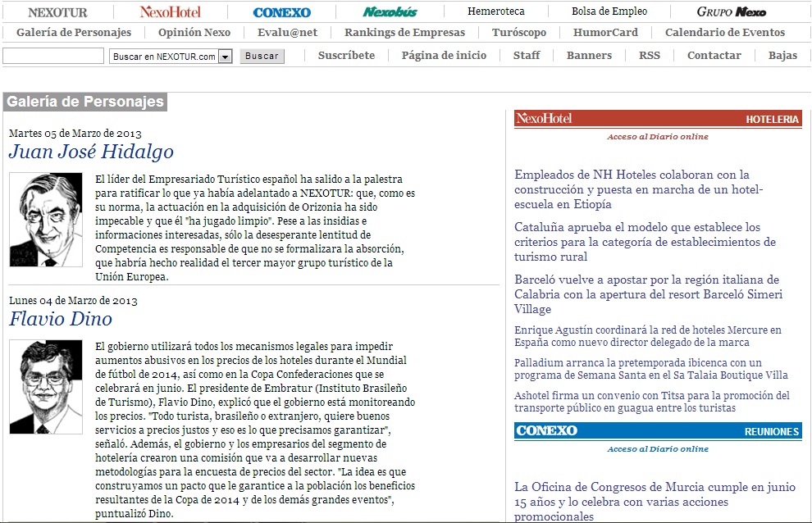
Task: Open the RSS feed link
Action: tap(650, 56)
